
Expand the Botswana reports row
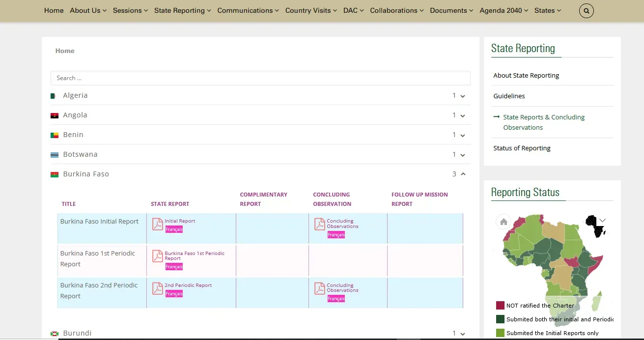463,155
